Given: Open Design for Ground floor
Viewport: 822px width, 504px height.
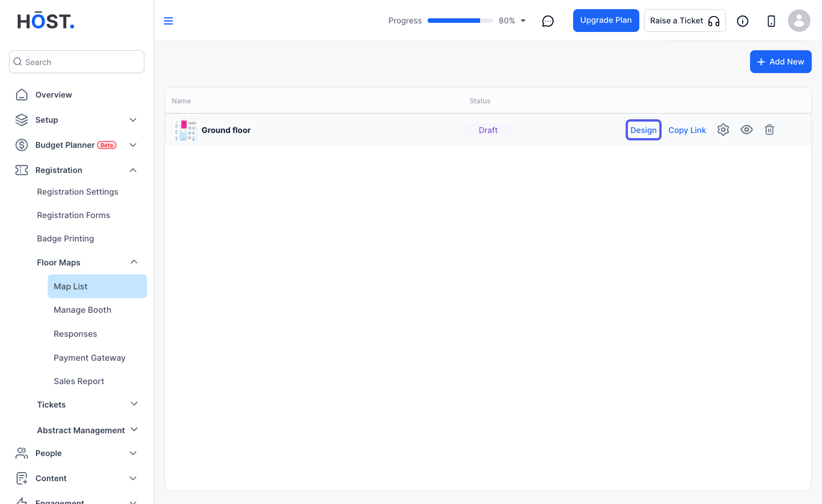Looking at the screenshot, I should coord(643,130).
